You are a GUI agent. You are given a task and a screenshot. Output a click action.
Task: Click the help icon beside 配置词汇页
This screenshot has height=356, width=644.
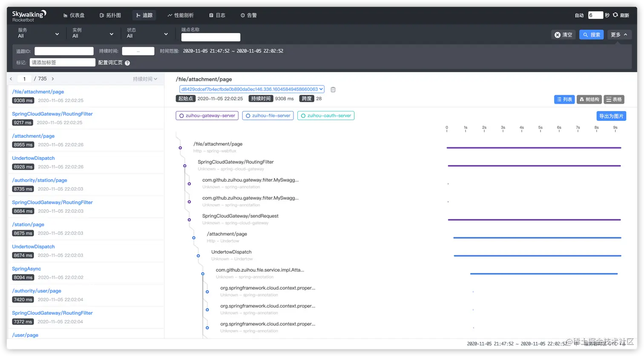tap(127, 63)
